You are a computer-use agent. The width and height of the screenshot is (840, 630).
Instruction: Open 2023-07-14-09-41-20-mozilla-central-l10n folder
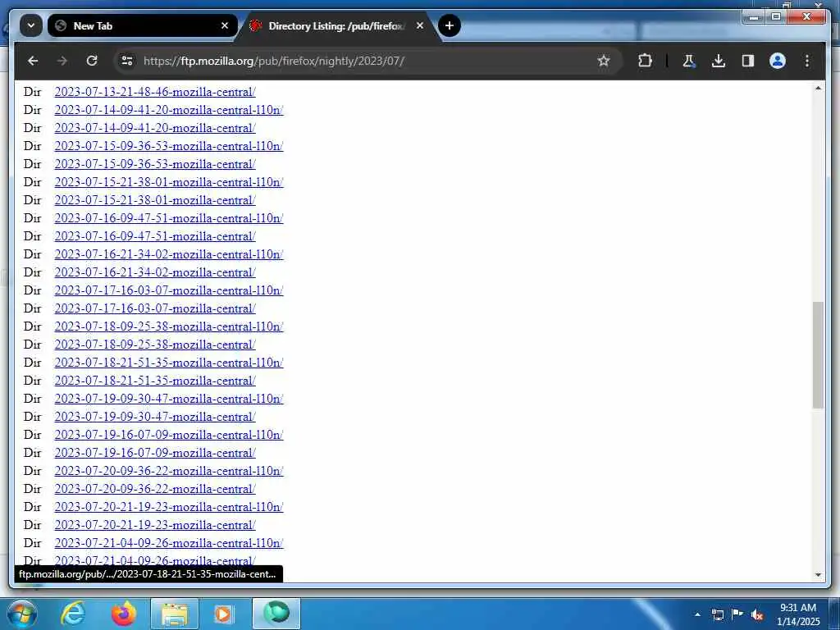(x=169, y=110)
